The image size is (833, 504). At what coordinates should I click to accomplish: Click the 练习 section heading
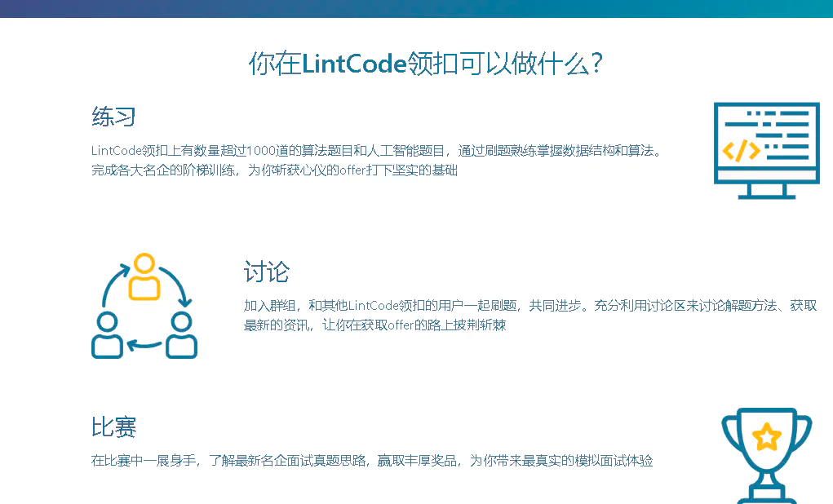pyautogui.click(x=113, y=117)
